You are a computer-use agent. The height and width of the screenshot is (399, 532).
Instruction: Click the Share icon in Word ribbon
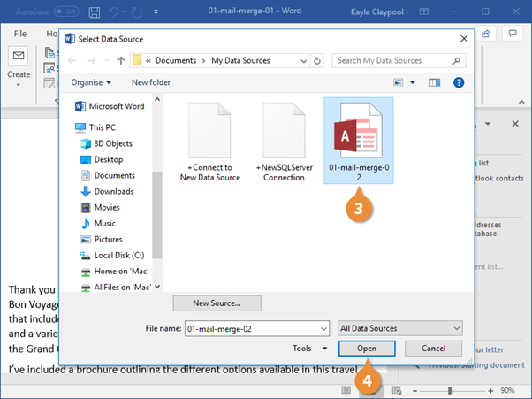[486, 34]
